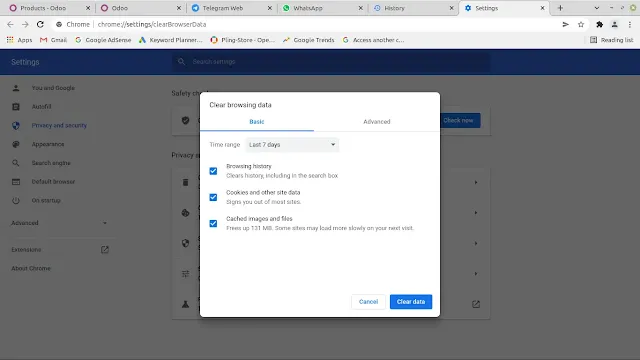Expand the third privacy row arrow
640x360 pixels.
click(476, 243)
